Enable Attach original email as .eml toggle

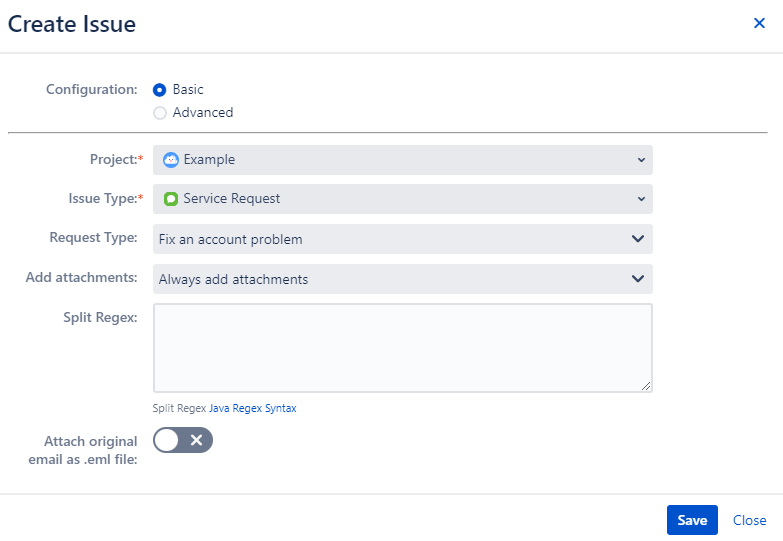pyautogui.click(x=183, y=440)
